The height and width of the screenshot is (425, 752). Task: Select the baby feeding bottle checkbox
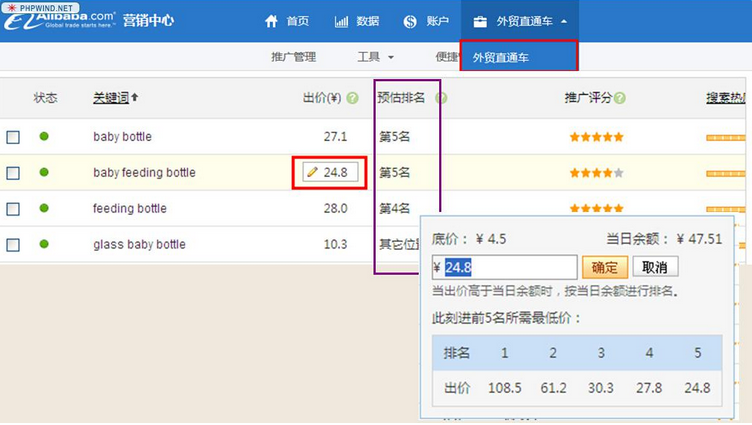(x=13, y=173)
